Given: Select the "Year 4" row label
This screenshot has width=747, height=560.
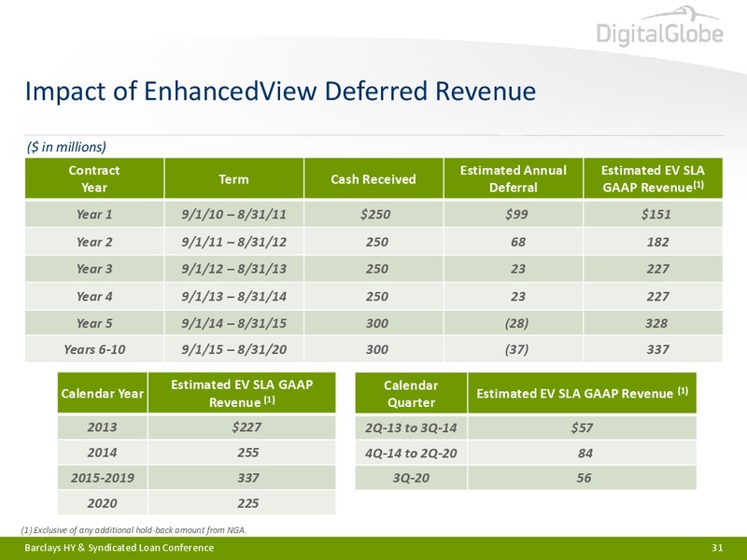Looking at the screenshot, I should [94, 296].
